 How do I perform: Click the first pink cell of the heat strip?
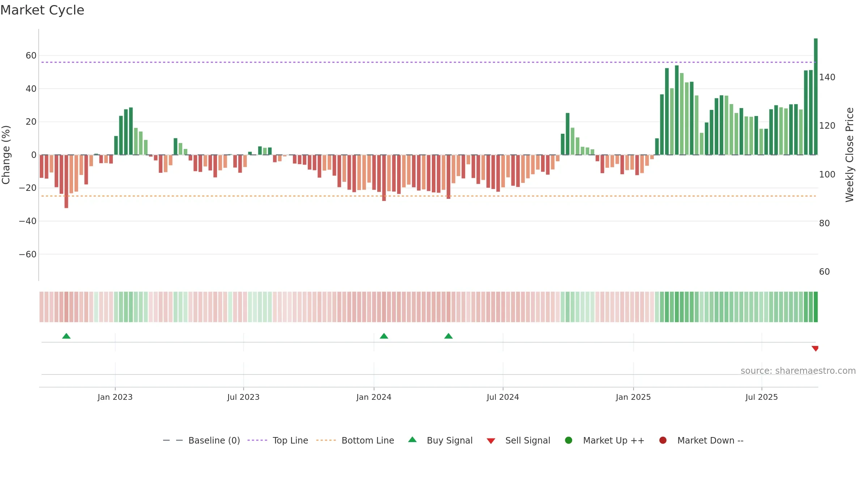pos(42,307)
